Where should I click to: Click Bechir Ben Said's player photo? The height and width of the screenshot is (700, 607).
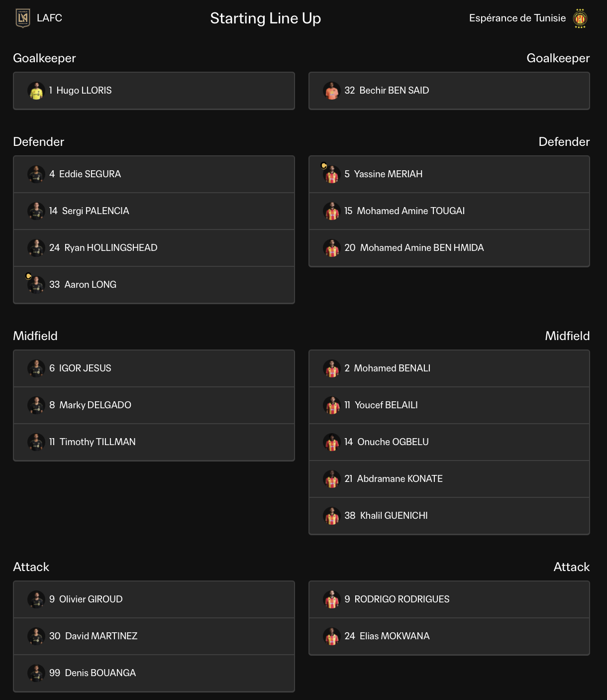[332, 91]
